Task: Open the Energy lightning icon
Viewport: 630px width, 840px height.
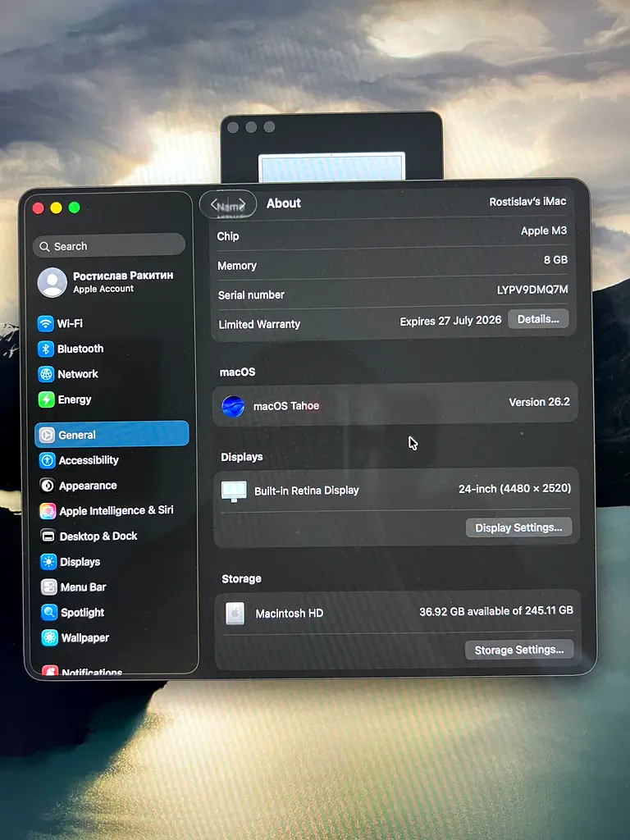Action: (x=47, y=399)
